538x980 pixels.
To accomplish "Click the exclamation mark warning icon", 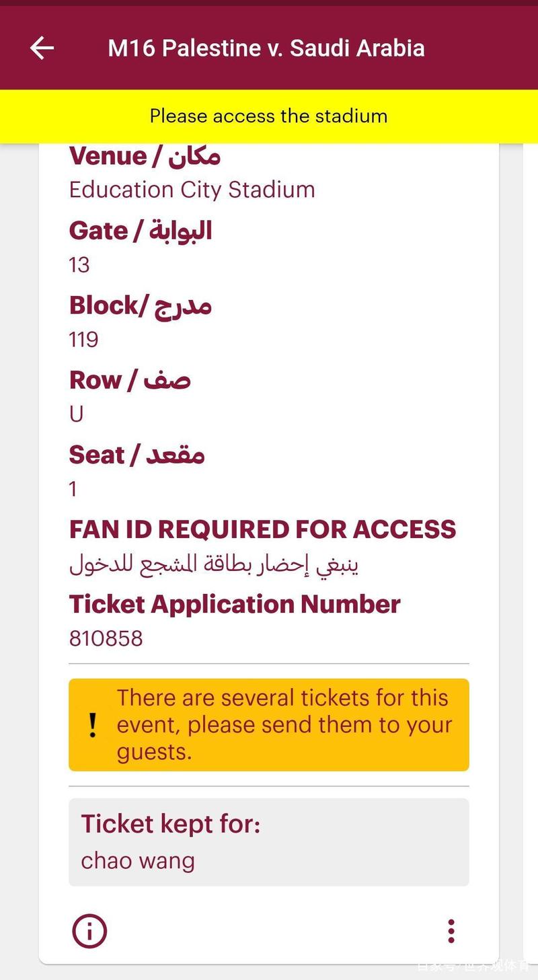I will 93,725.
